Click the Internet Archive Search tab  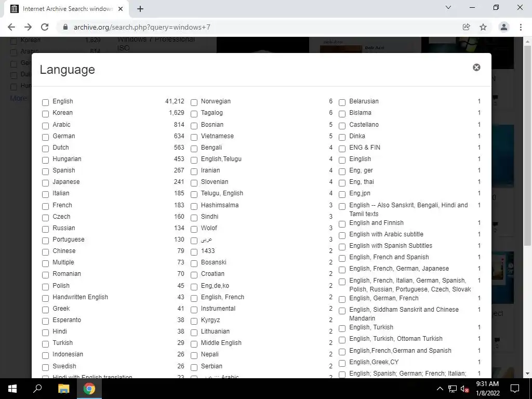[x=67, y=9]
